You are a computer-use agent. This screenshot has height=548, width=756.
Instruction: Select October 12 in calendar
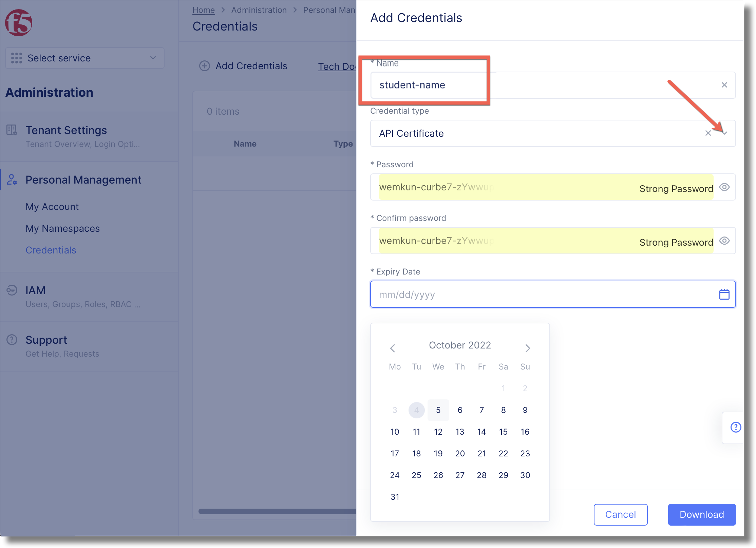click(438, 432)
